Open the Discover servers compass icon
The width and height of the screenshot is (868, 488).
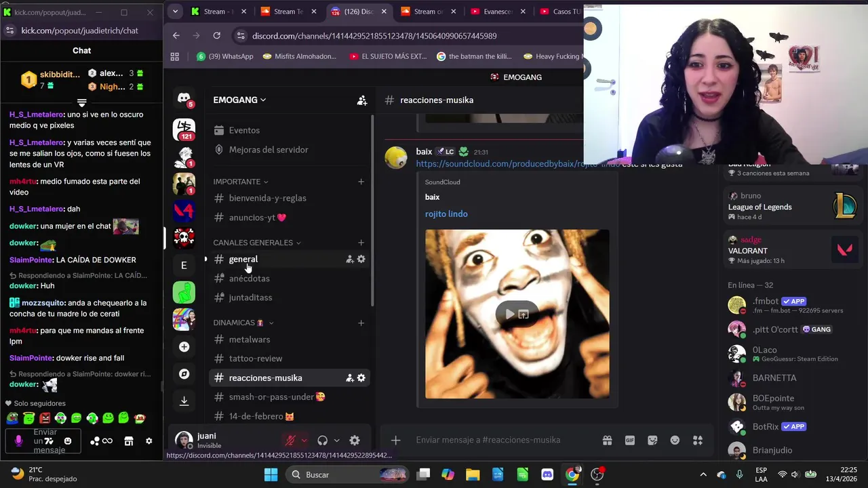click(x=184, y=374)
